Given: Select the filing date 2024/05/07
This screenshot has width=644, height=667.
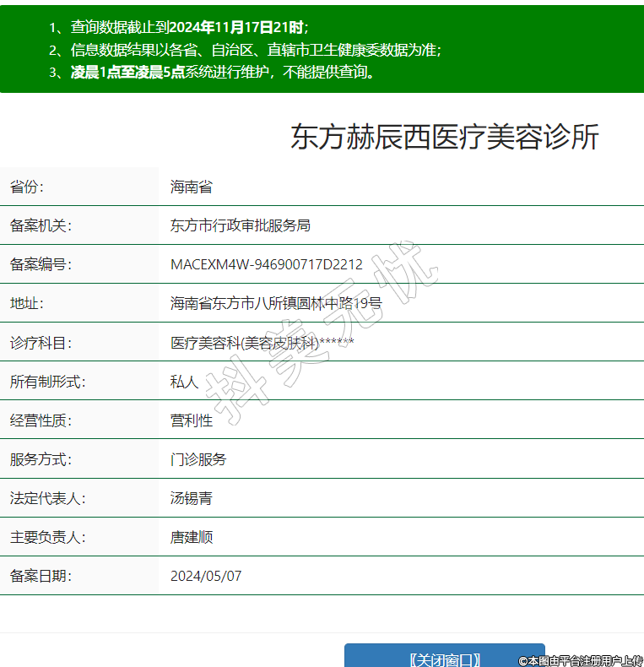Looking at the screenshot, I should 206,576.
